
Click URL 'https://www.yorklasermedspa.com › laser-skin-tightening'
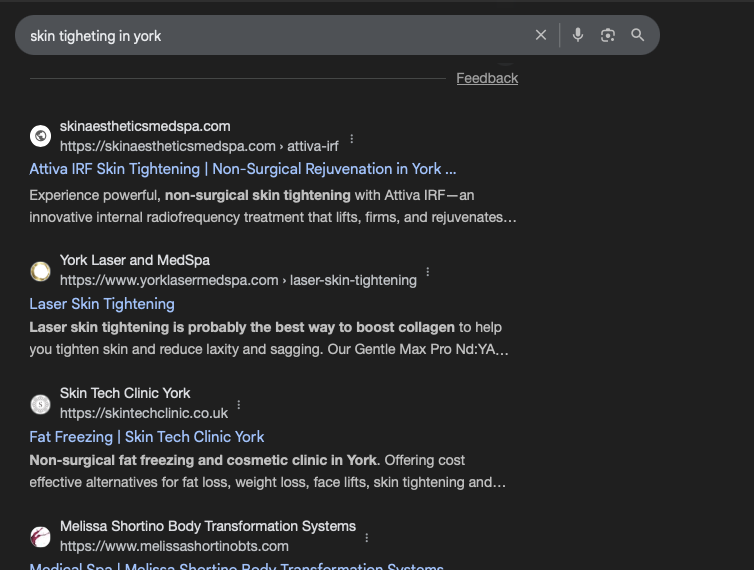point(238,280)
